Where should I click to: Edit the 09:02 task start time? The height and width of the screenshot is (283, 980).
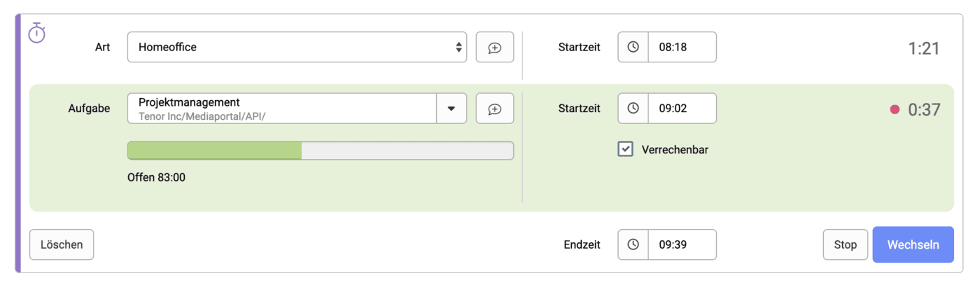pos(681,109)
